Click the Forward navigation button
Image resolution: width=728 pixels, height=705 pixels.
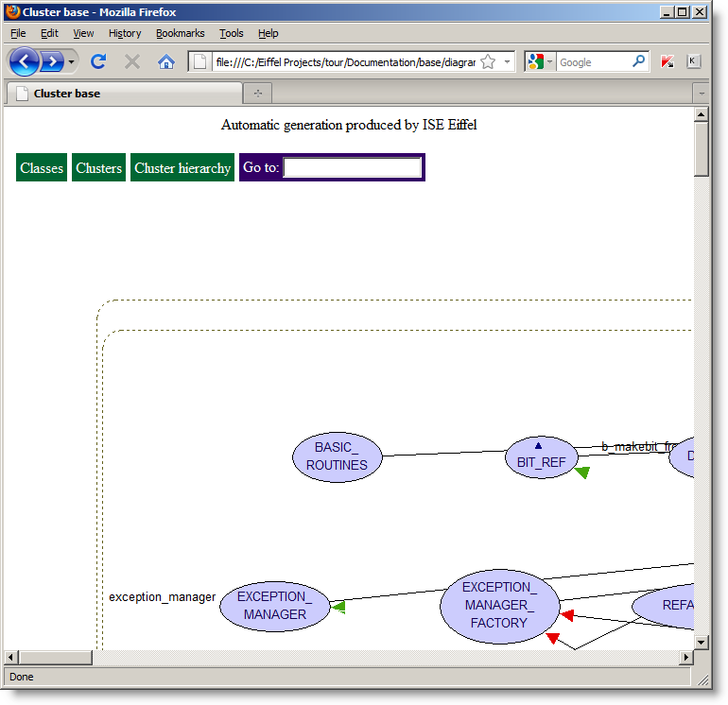52,61
